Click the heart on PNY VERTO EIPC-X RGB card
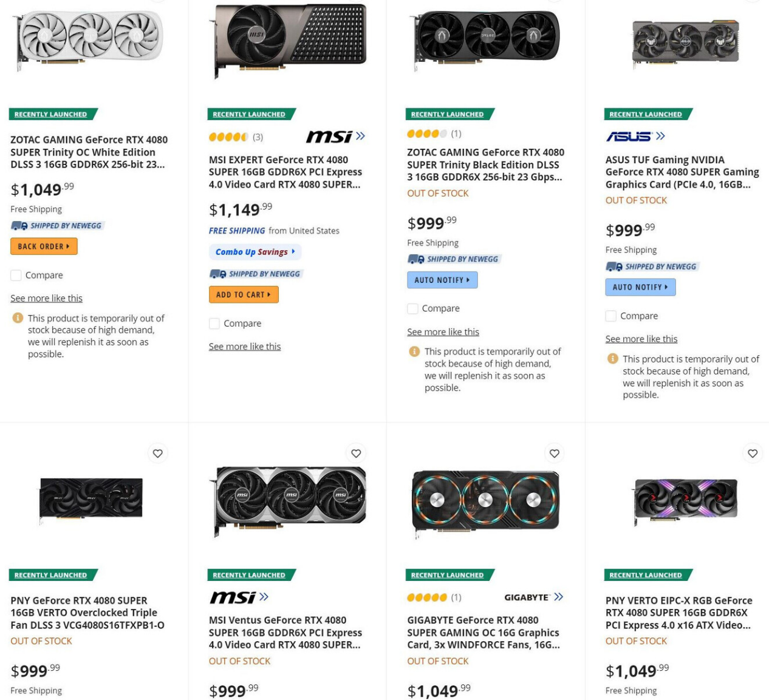This screenshot has width=769, height=700. [x=752, y=453]
